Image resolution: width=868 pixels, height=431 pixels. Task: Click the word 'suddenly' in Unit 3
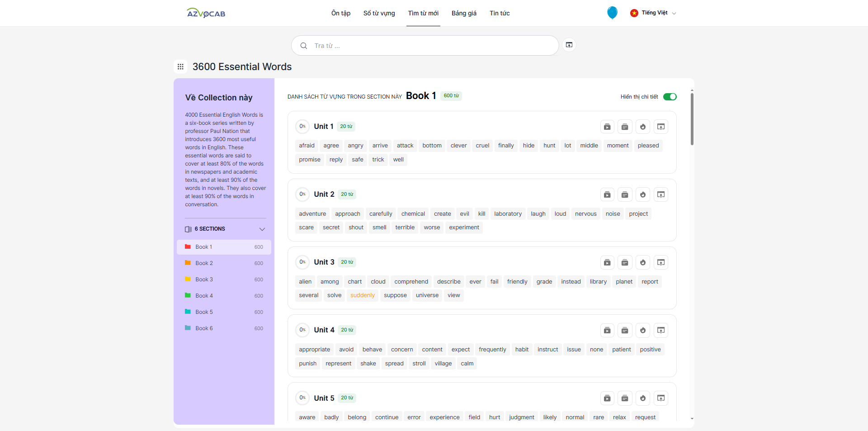pos(362,295)
